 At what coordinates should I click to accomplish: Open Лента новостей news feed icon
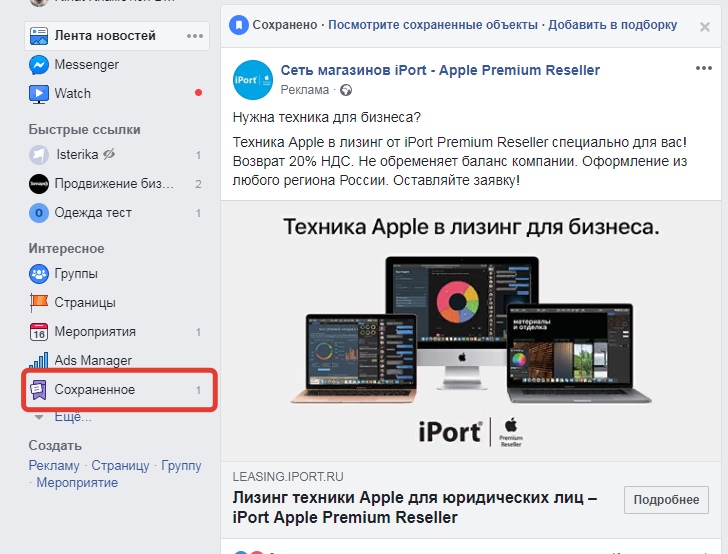[39, 36]
